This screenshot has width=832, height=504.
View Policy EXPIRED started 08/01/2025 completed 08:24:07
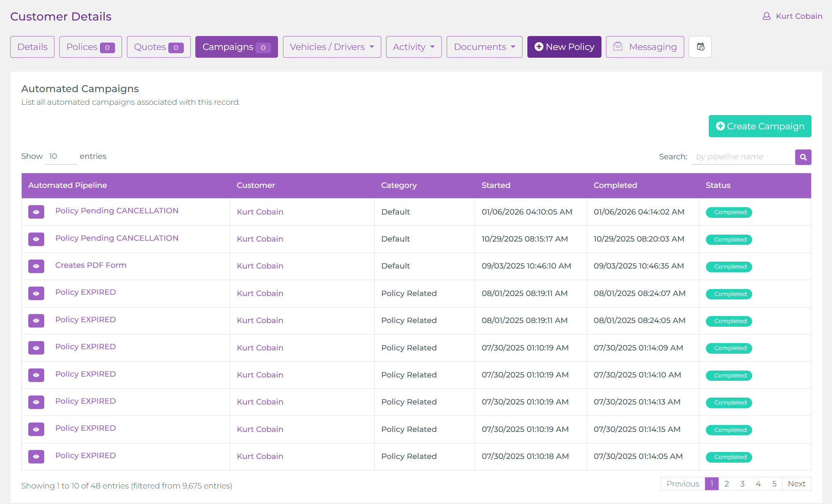(x=36, y=294)
